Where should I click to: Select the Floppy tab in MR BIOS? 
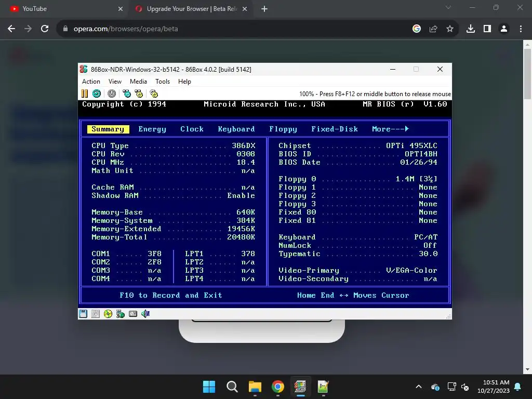pos(283,129)
